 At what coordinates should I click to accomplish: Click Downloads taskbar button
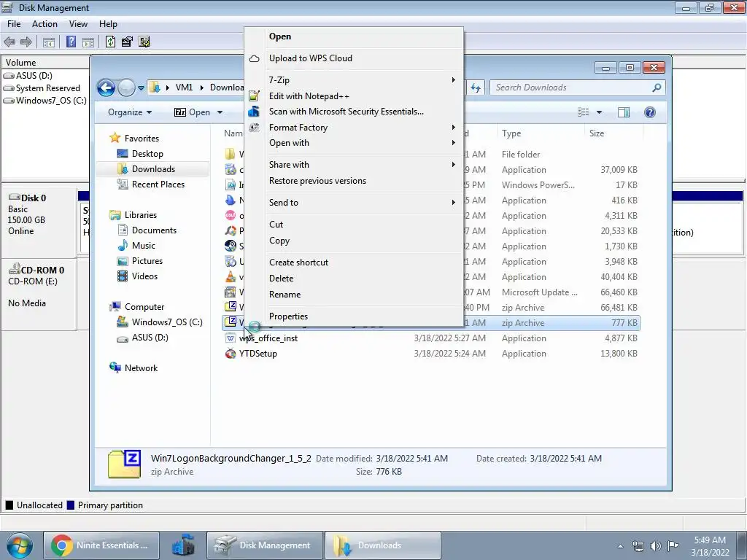click(x=382, y=545)
